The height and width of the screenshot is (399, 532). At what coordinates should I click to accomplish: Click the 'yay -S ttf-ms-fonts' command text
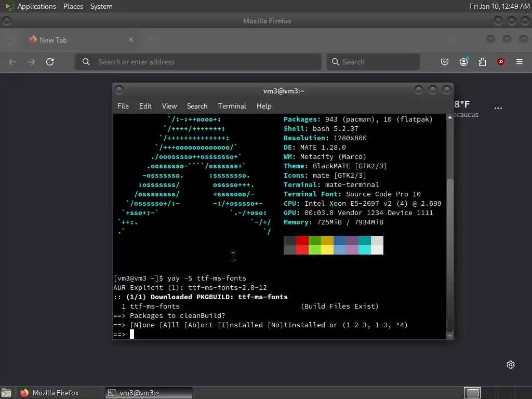click(x=207, y=278)
